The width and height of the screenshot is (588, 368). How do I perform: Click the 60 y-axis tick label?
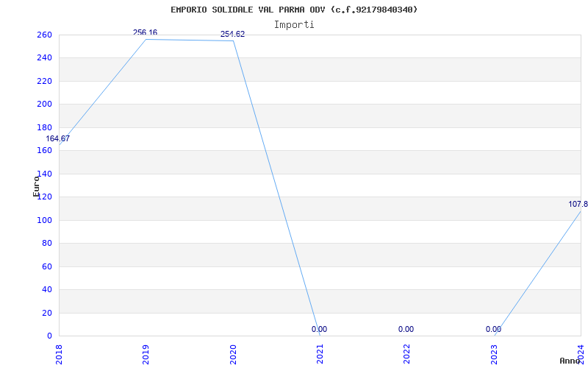click(47, 266)
